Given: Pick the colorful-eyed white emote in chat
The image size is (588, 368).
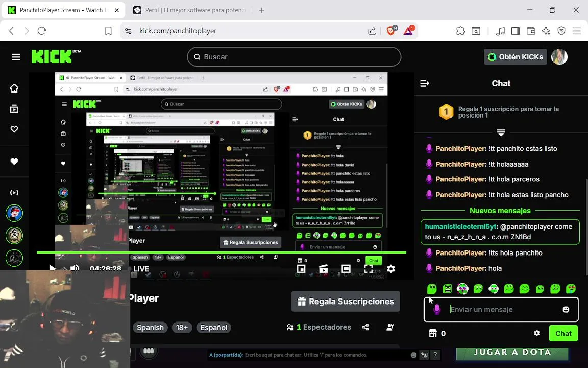Looking at the screenshot, I should pos(463,288).
